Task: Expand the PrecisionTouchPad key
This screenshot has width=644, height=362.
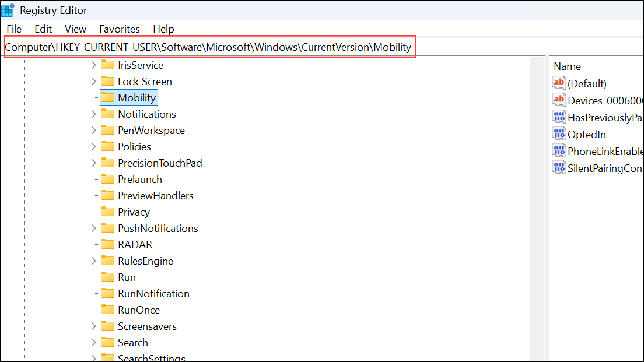Action: tap(94, 163)
